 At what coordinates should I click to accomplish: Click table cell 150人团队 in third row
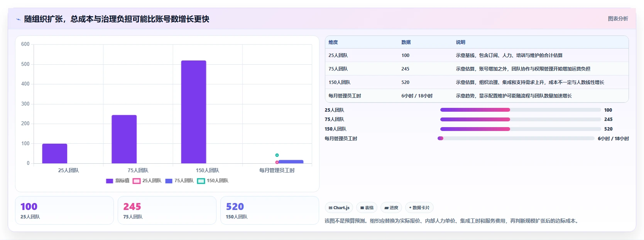(340, 82)
